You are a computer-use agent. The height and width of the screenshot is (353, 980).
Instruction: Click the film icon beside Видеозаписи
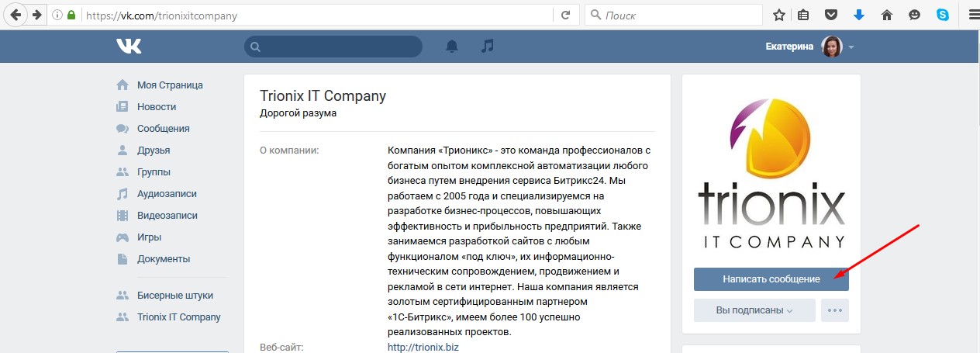point(122,215)
